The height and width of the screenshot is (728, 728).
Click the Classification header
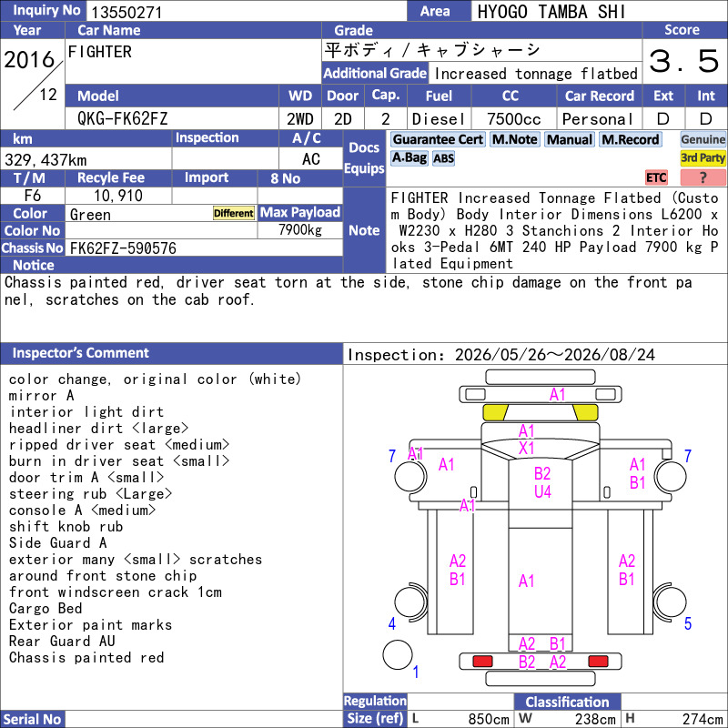tap(567, 702)
